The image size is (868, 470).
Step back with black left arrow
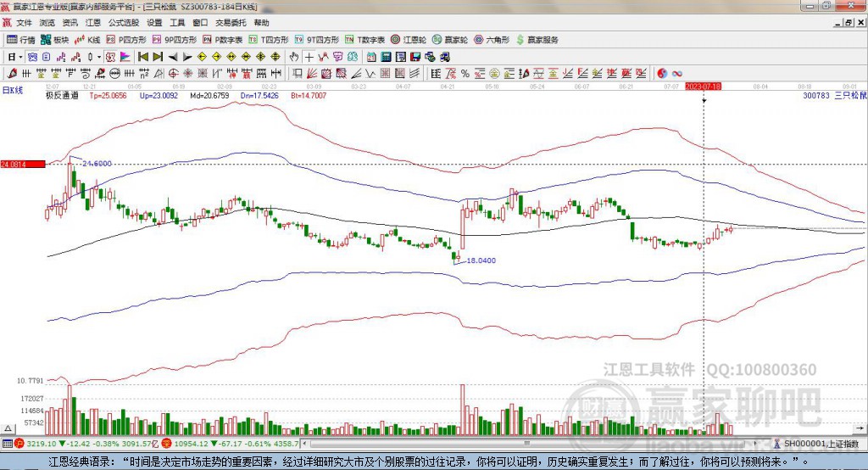[x=173, y=57]
